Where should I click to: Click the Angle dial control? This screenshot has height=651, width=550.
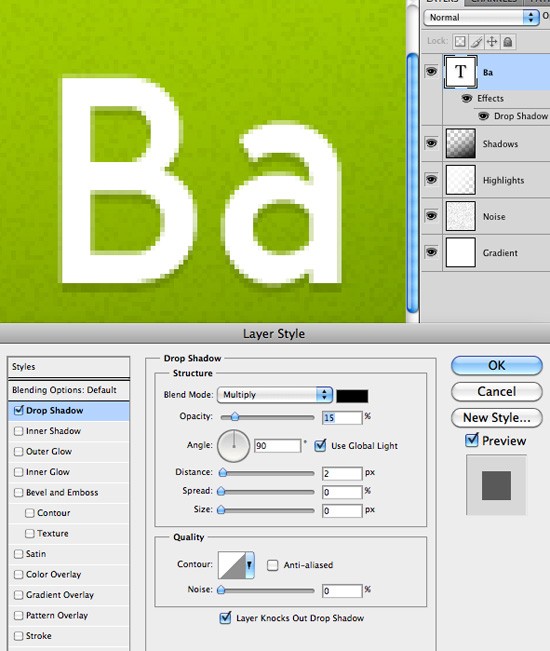(233, 446)
